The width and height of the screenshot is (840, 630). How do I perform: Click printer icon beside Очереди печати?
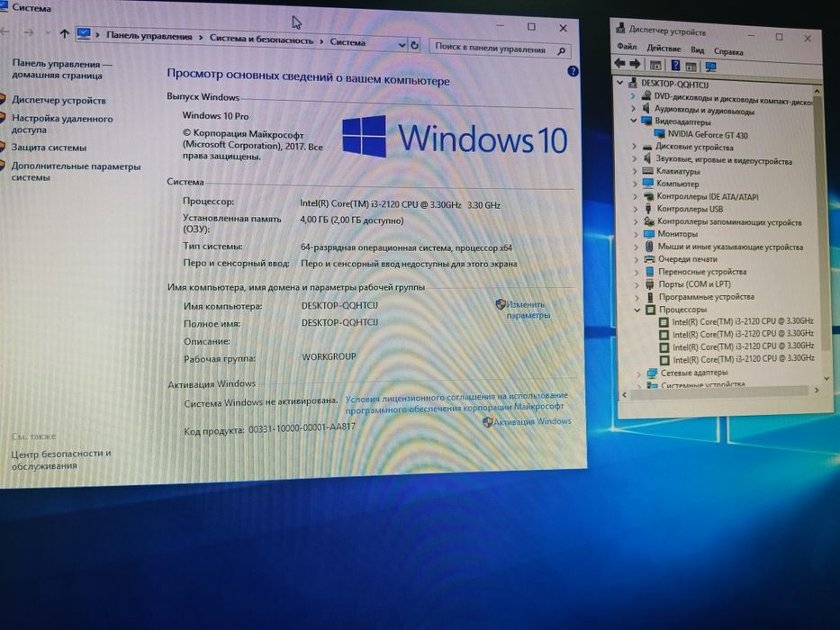point(649,259)
